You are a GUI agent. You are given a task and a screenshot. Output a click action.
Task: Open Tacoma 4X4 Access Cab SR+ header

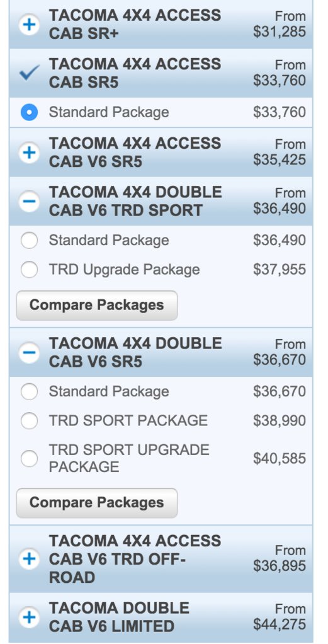[x=161, y=25]
